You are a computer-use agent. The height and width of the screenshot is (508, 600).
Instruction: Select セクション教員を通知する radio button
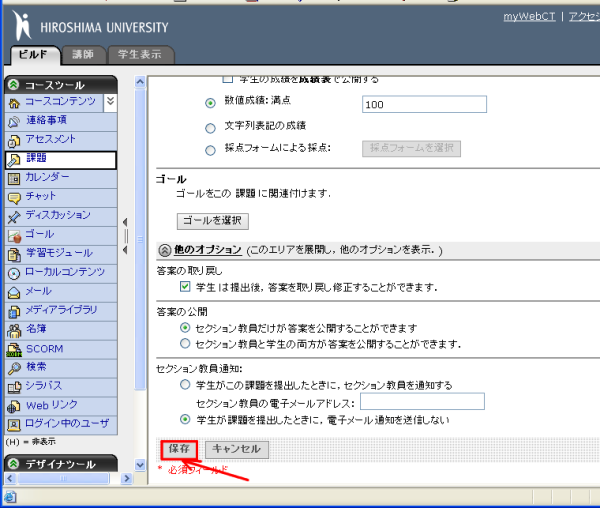[185, 384]
